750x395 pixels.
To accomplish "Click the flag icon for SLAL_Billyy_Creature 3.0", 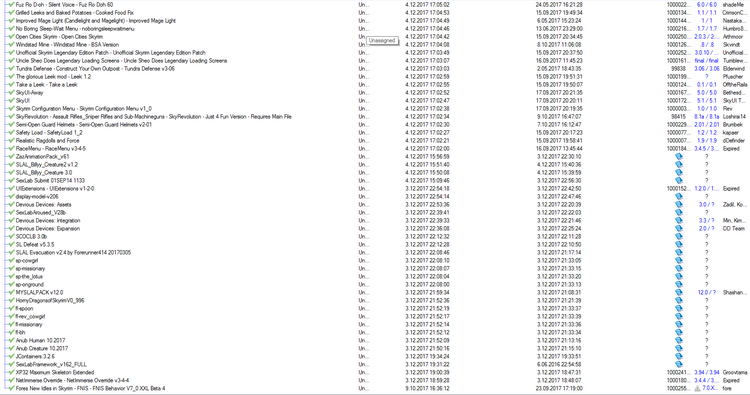I will (679, 173).
